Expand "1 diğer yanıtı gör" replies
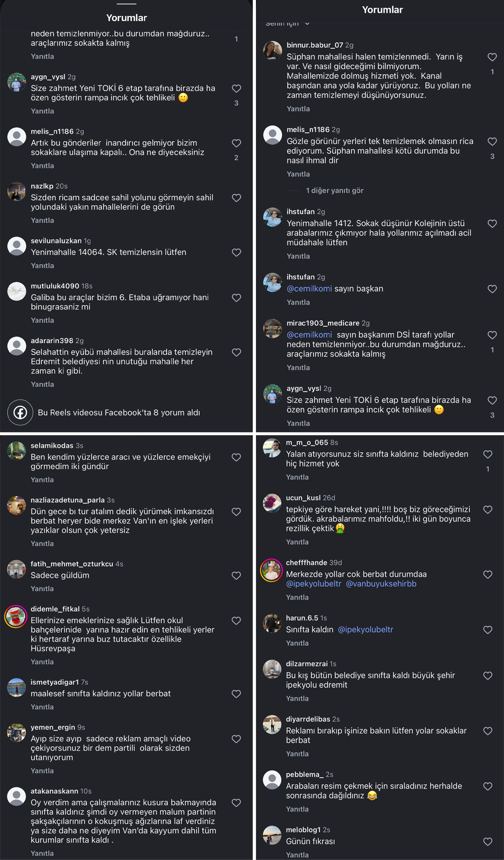504x860 pixels. [x=334, y=191]
